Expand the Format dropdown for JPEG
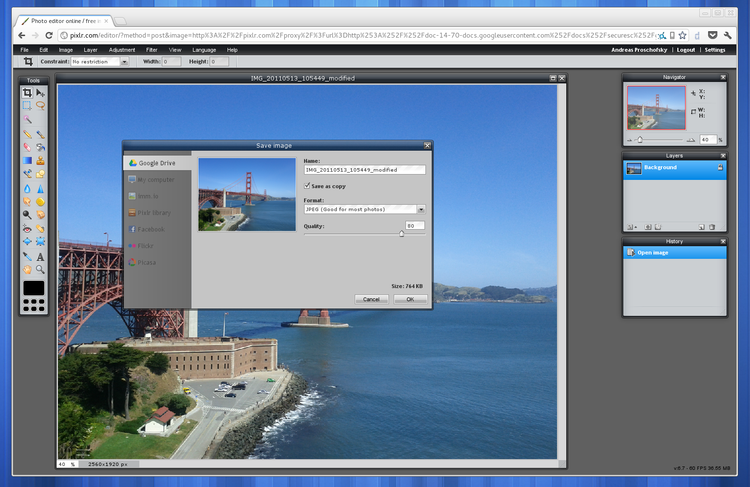The image size is (750, 487). 421,209
